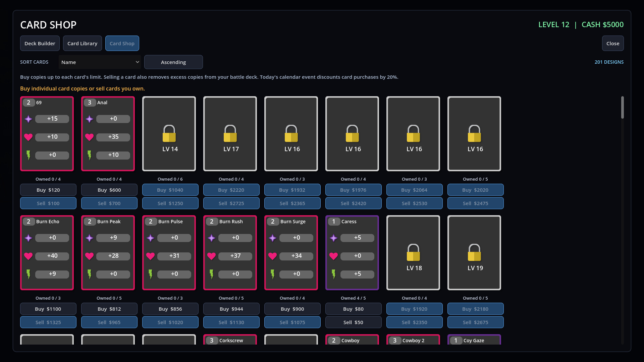Viewport: 644px width, 362px height.
Task: Click the Sell $2675 button
Action: [x=476, y=322]
